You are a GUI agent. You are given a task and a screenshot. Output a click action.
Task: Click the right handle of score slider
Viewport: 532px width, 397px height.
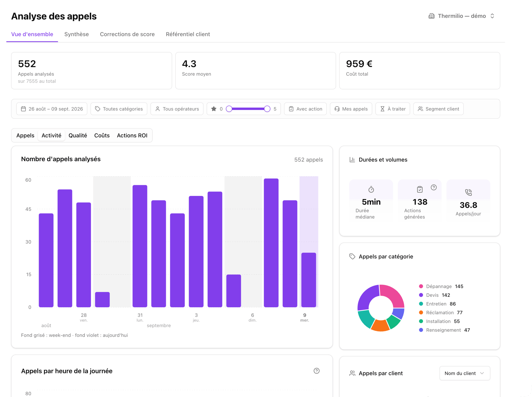(267, 109)
